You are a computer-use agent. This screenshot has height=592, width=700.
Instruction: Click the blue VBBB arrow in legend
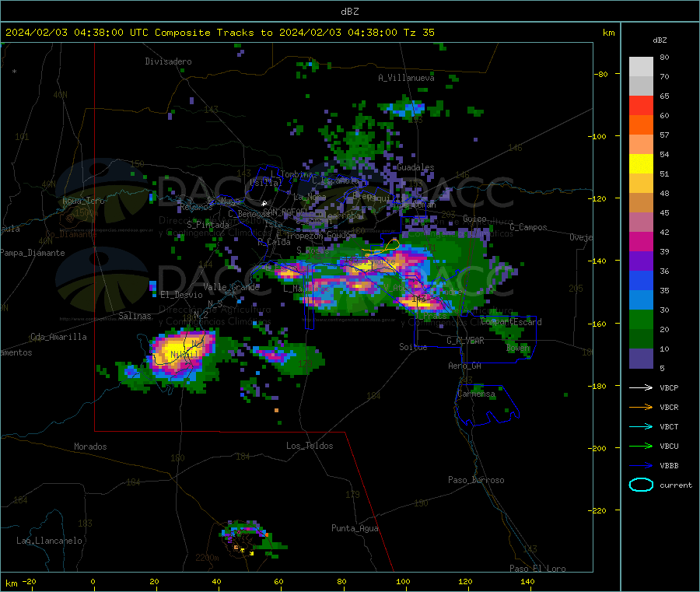641,465
